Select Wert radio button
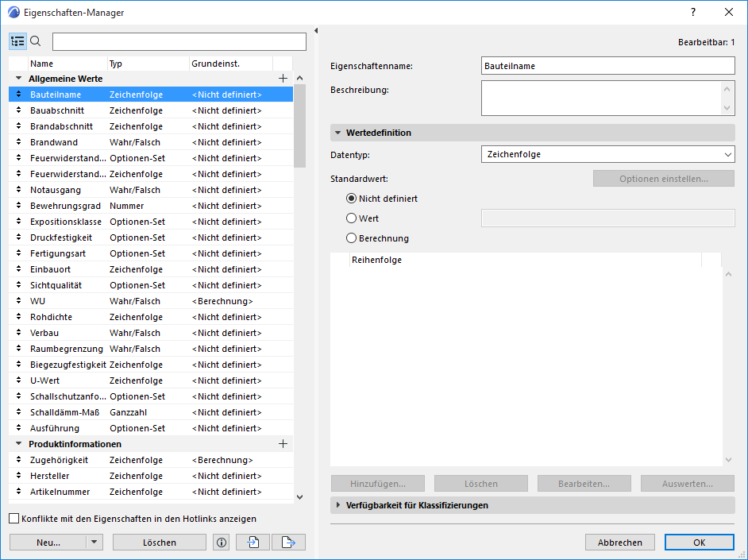This screenshot has width=748, height=560. (352, 218)
